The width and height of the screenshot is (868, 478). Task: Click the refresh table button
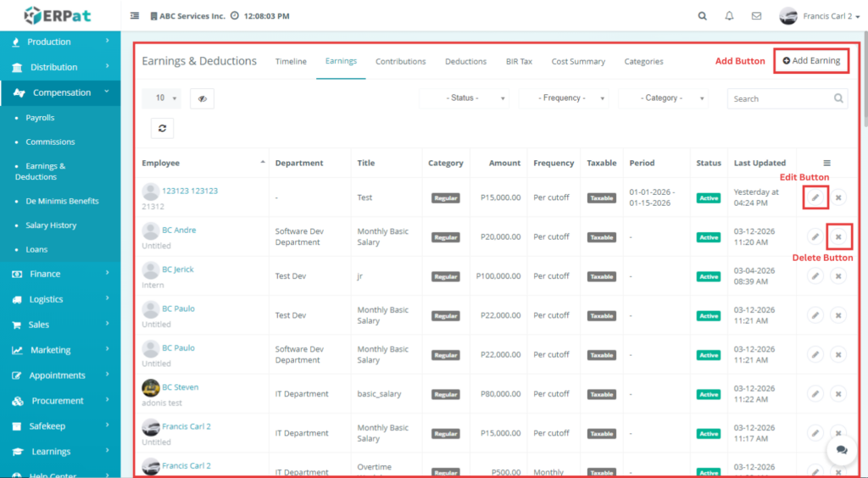click(x=162, y=128)
